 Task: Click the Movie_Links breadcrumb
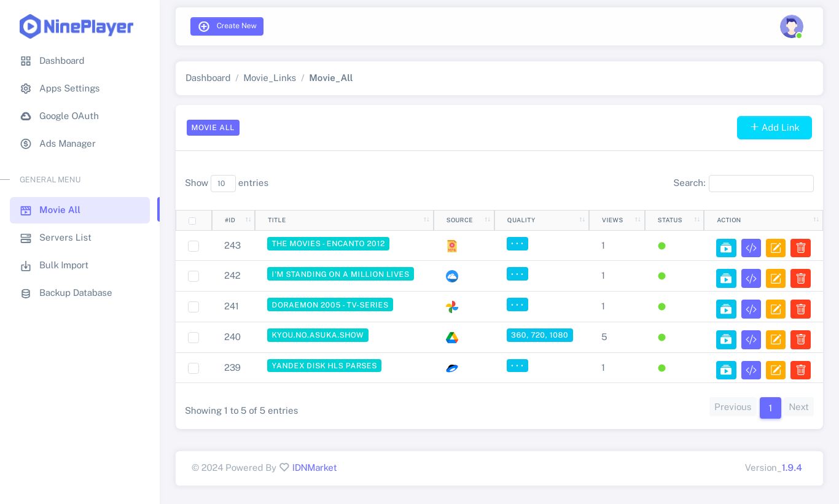pos(270,78)
